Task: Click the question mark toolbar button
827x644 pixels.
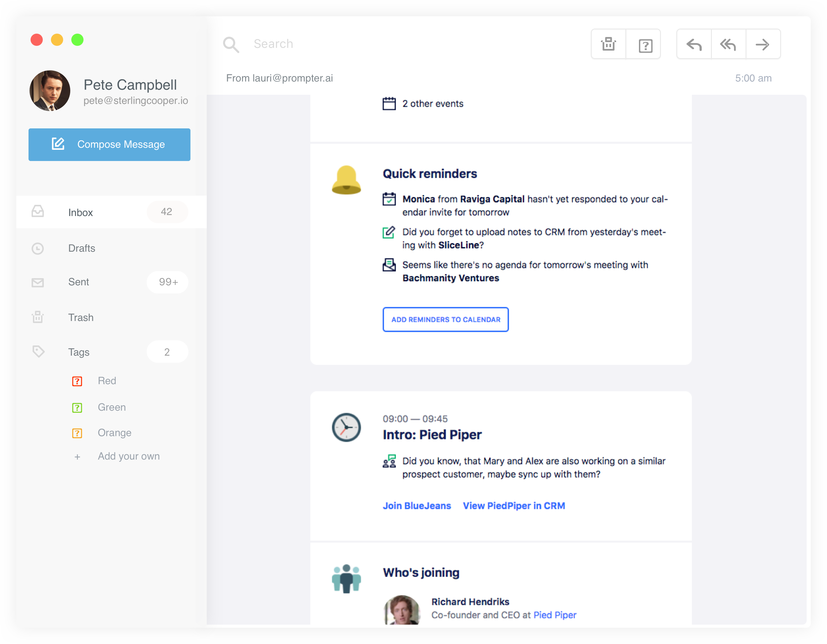Action: pyautogui.click(x=645, y=46)
